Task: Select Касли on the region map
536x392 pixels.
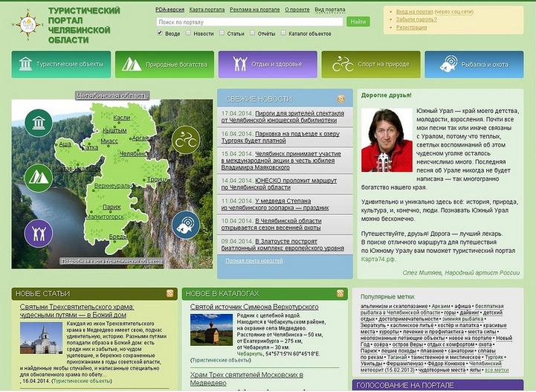Action: [x=122, y=118]
